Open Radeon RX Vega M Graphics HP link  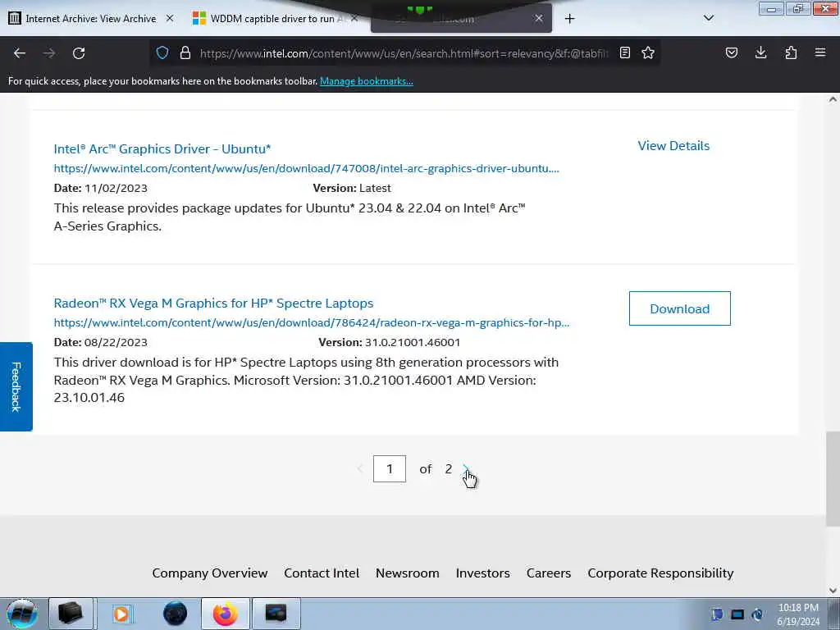tap(214, 303)
